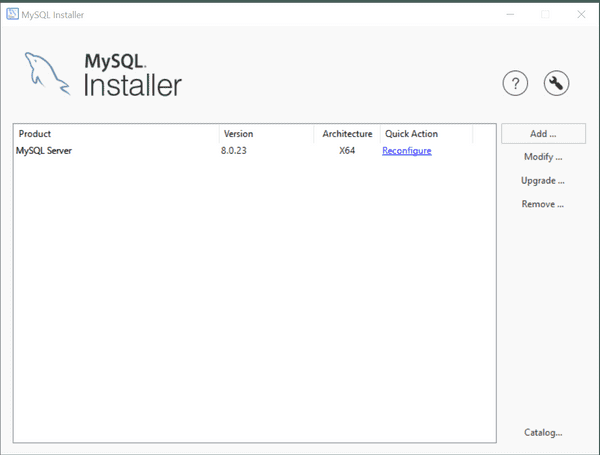The height and width of the screenshot is (455, 600).
Task: Click the Quick Action column header
Action: tap(425, 133)
